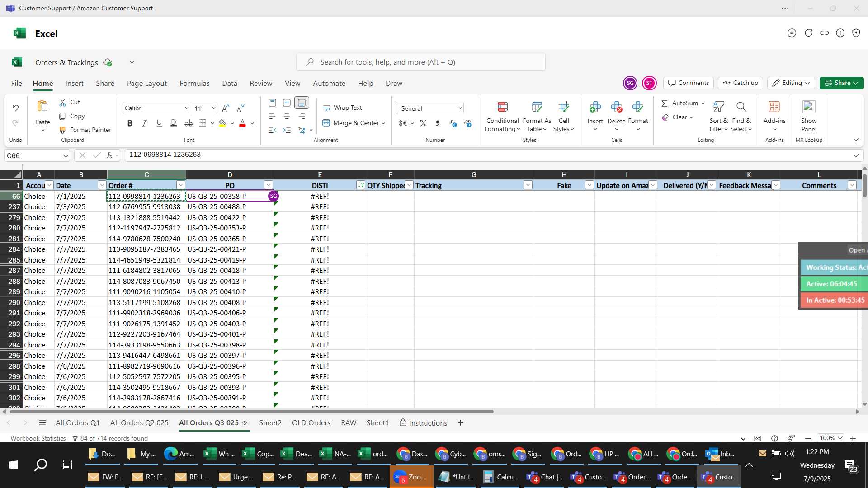
Task: Click the Insert cells icon
Action: point(595,107)
